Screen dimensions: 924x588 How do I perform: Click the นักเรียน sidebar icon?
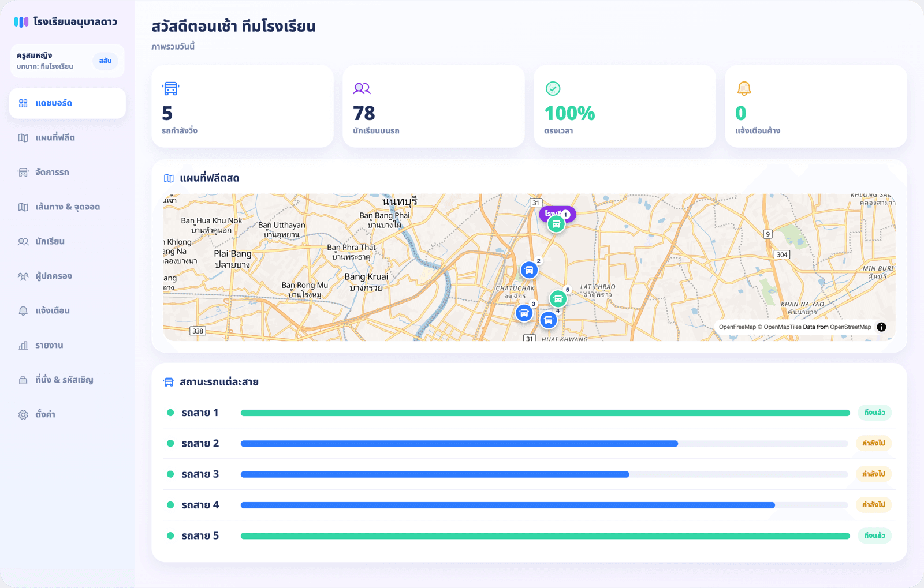point(23,242)
